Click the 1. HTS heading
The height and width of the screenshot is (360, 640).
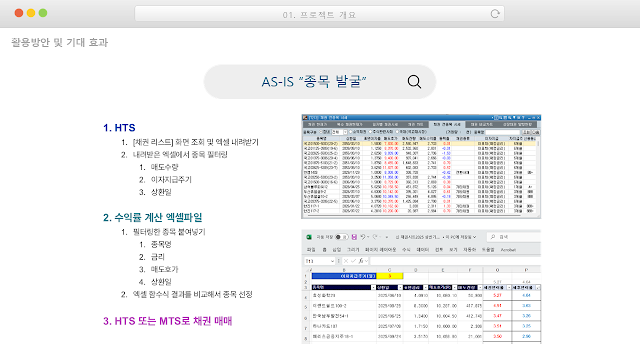tap(119, 128)
